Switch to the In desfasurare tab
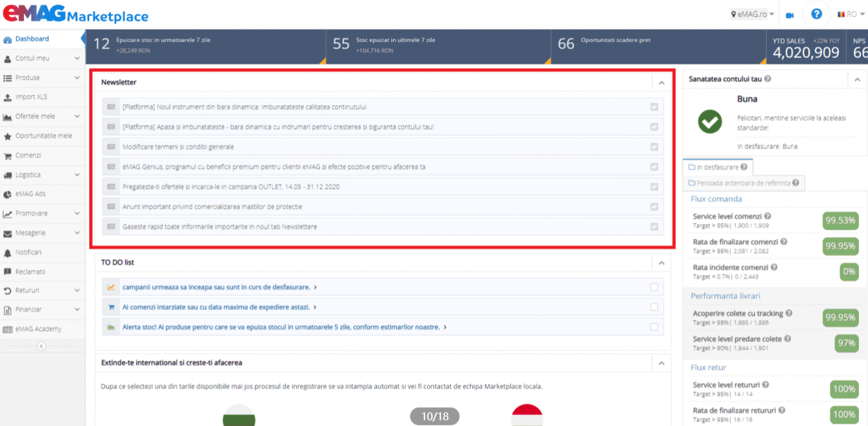Screen dimensions: 868x426 point(718,167)
